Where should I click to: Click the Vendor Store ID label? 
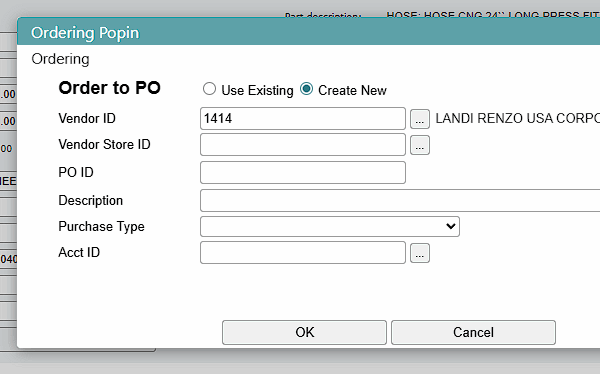tap(104, 144)
